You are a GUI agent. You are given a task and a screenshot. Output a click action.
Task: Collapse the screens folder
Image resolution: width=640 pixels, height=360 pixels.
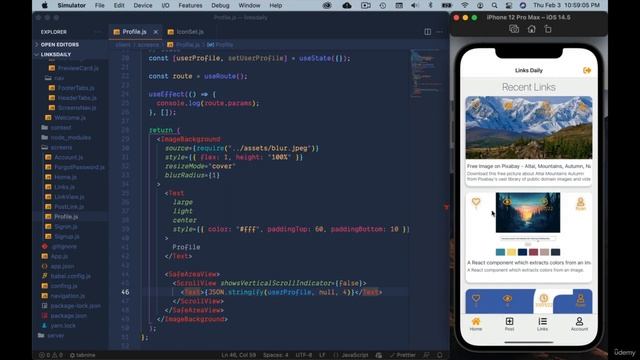61,147
